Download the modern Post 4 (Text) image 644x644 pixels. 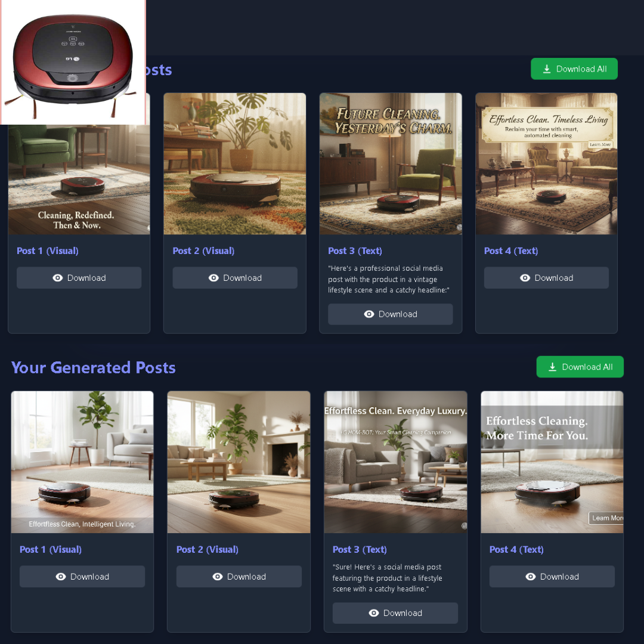(x=552, y=576)
